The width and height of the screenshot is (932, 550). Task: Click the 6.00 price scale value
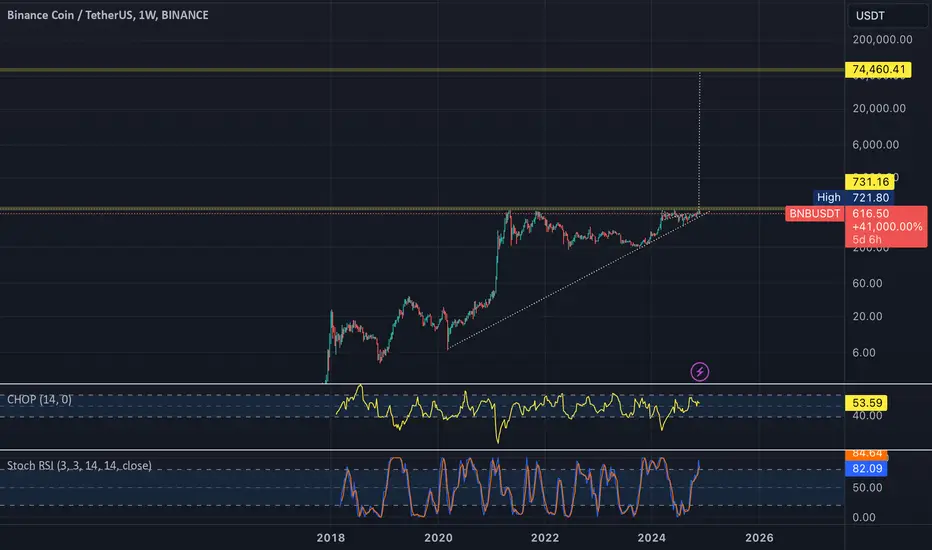coord(864,353)
